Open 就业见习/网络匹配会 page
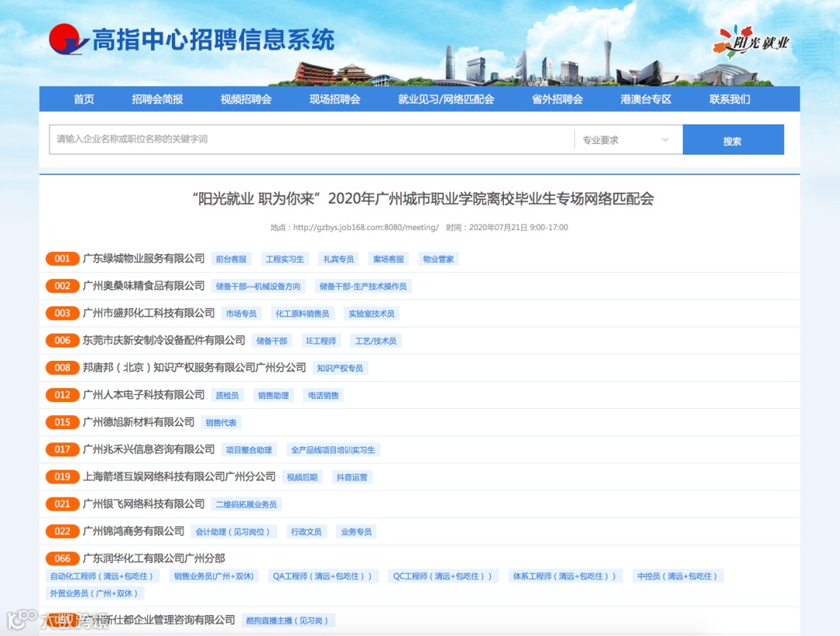The height and width of the screenshot is (636, 840). pos(446,99)
